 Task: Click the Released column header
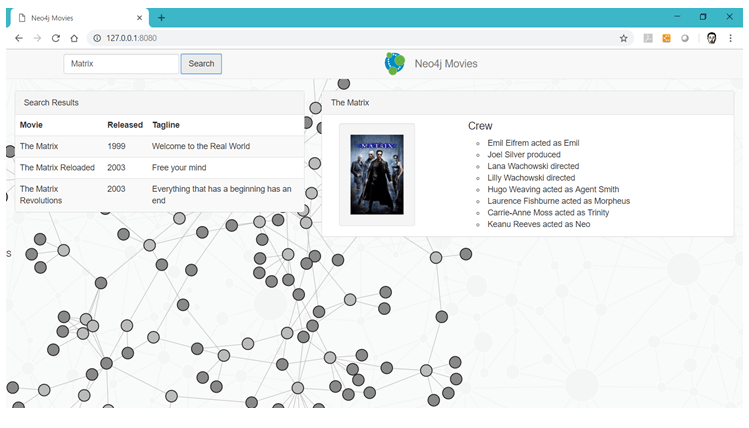click(x=125, y=125)
